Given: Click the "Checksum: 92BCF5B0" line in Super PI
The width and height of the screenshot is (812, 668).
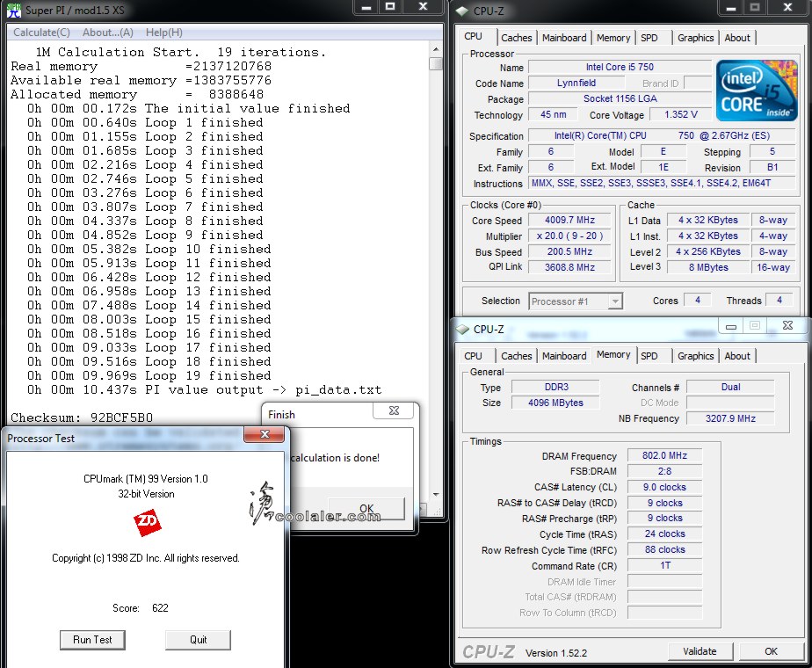Looking at the screenshot, I should point(82,417).
